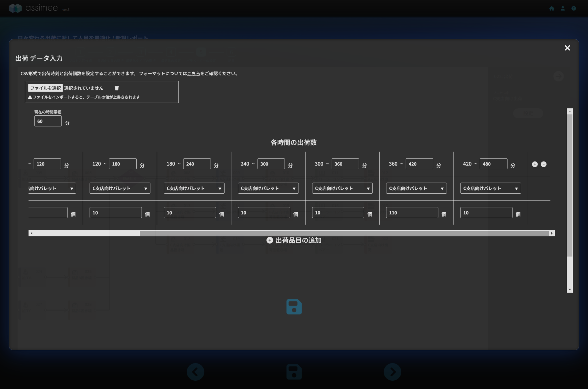Open the こちら format link
The height and width of the screenshot is (389, 588).
194,73
